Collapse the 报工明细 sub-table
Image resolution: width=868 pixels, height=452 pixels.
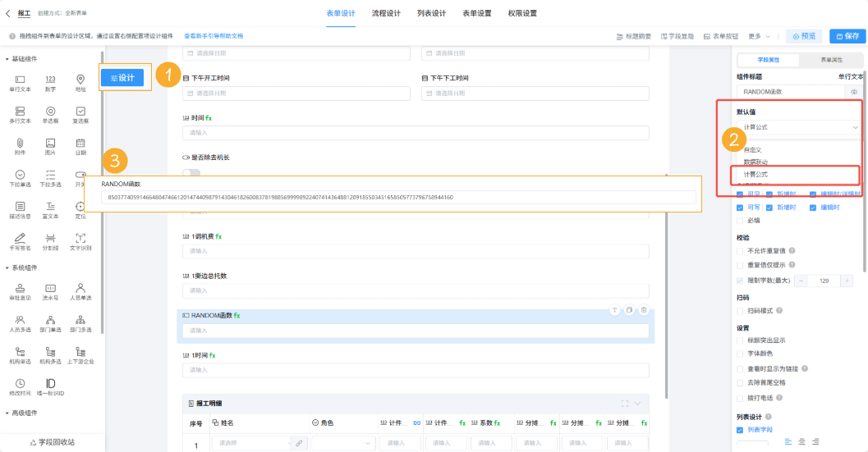point(638,404)
